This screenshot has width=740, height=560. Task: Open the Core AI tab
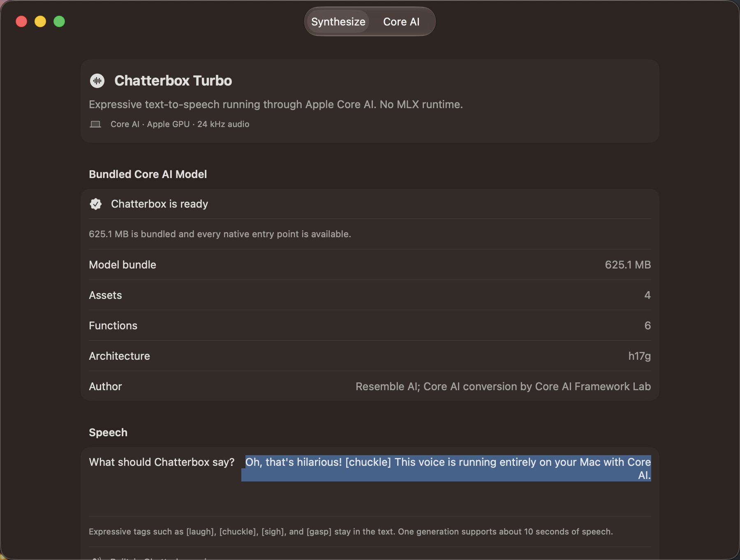401,22
